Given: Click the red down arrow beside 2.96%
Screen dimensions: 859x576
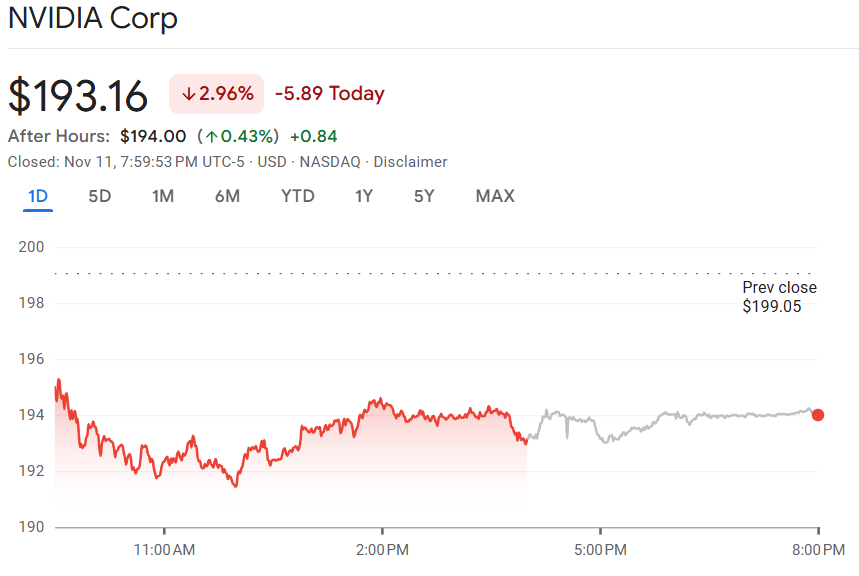Looking at the screenshot, I should coord(188,94).
